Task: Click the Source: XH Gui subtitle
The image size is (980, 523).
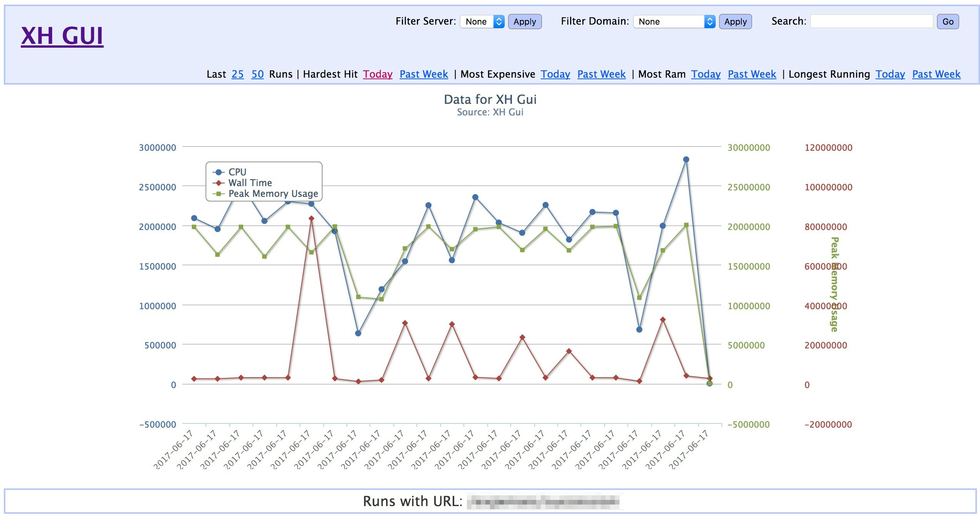Action: pos(490,112)
